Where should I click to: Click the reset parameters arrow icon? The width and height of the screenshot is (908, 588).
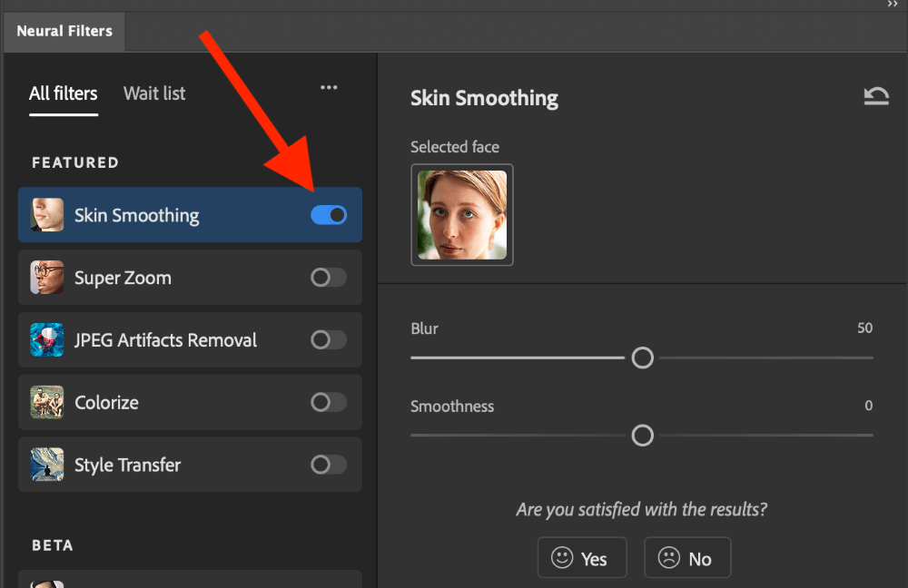(x=875, y=97)
